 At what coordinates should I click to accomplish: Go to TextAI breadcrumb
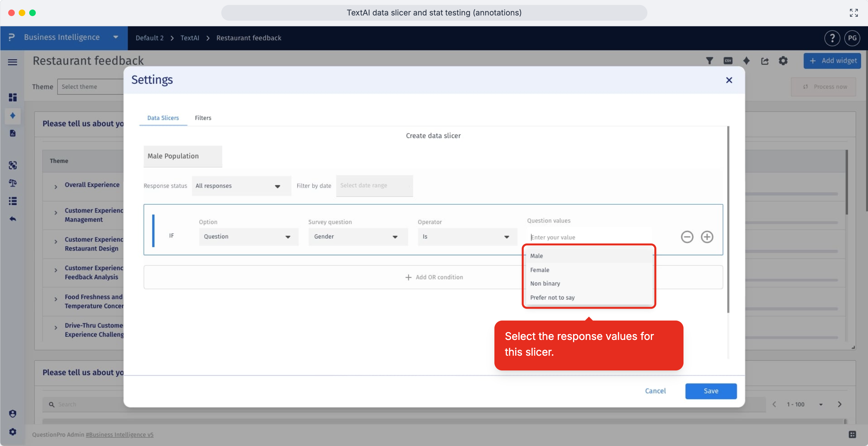pos(190,38)
